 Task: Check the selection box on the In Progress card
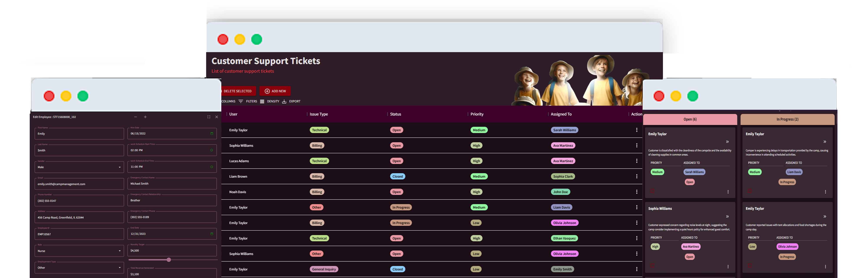tap(750, 191)
